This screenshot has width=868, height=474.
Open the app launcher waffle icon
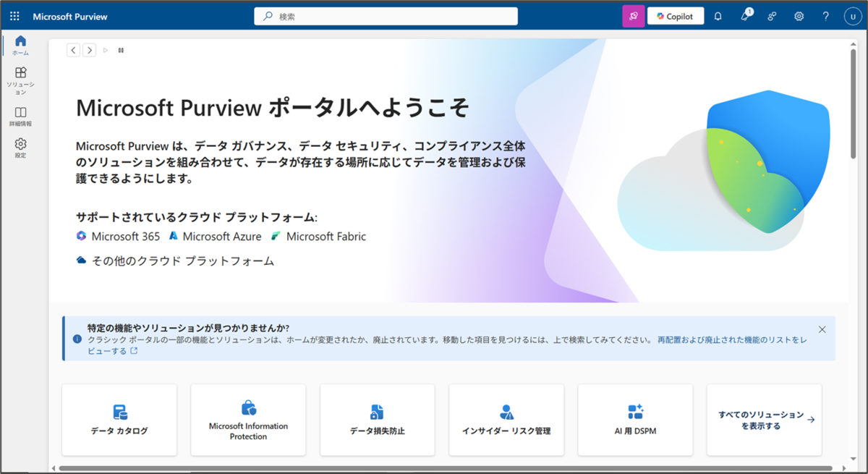click(x=14, y=16)
